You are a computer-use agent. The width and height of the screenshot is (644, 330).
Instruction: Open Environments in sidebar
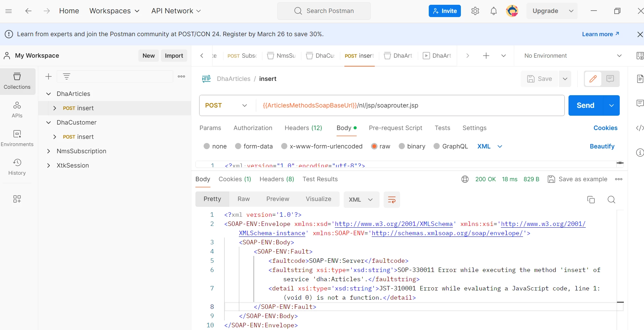[x=17, y=138]
